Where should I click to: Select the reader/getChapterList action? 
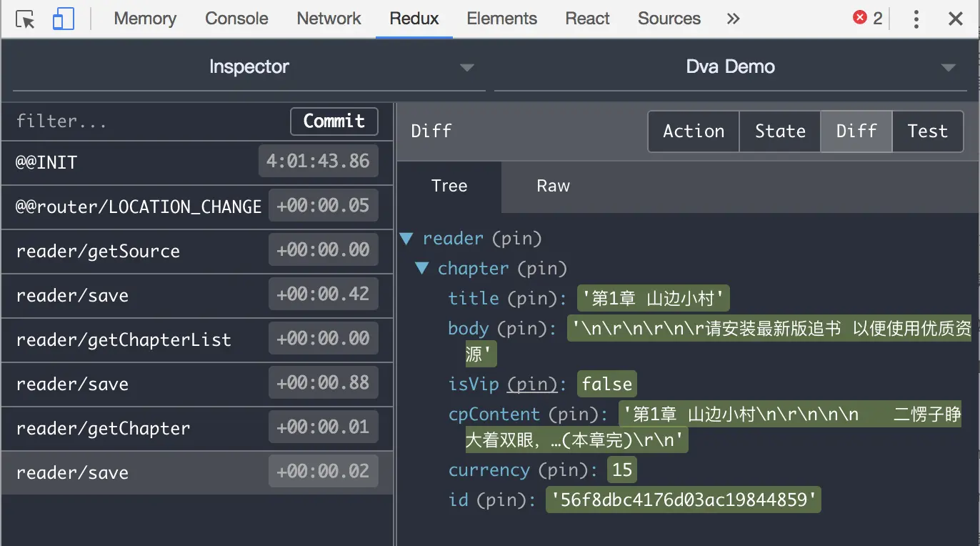pos(197,340)
